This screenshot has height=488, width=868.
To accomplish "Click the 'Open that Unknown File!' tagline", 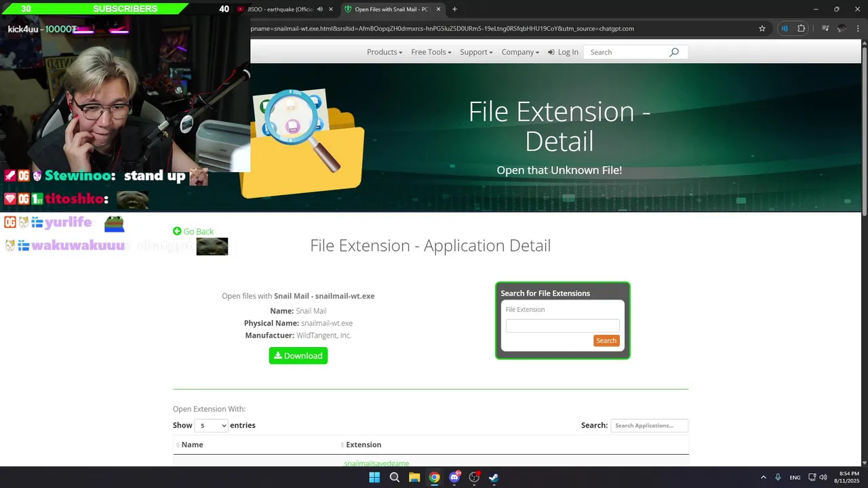I will pos(559,170).
